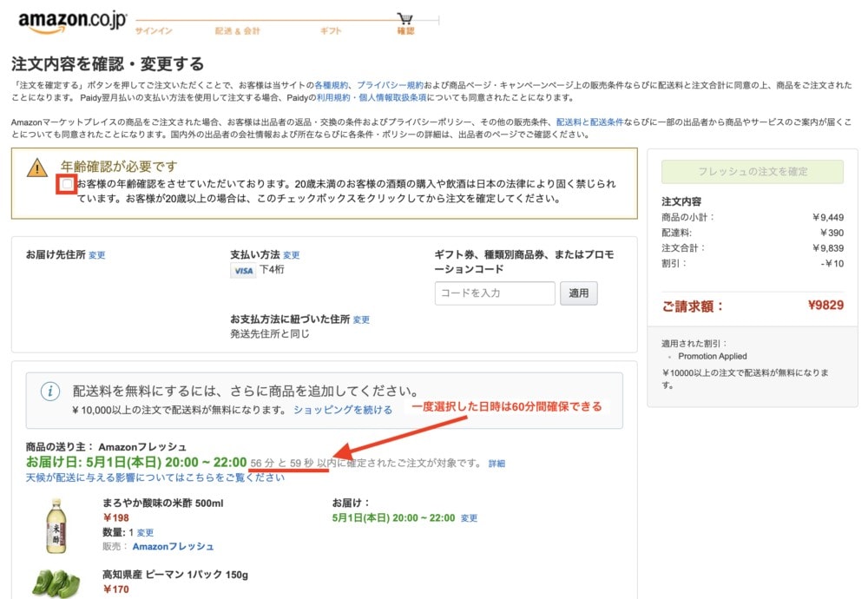The image size is (868, 599).
Task: Click the green お届け日 5月1日 20:00~22:00 text
Action: (x=136, y=462)
